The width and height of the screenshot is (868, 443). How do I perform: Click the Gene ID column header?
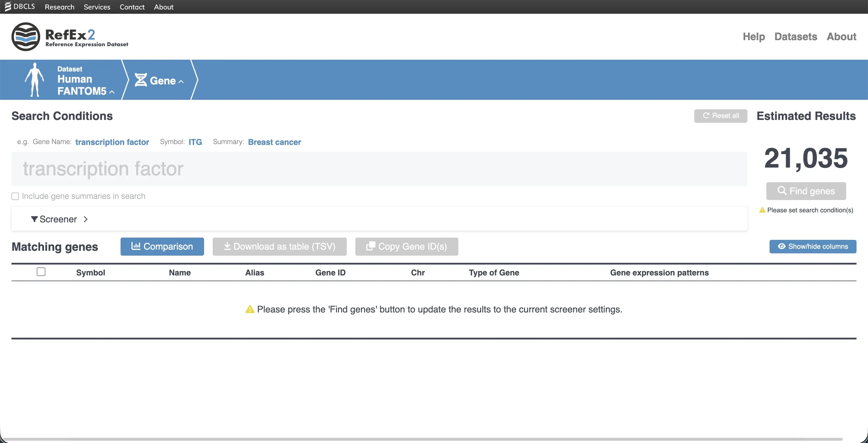tap(330, 273)
